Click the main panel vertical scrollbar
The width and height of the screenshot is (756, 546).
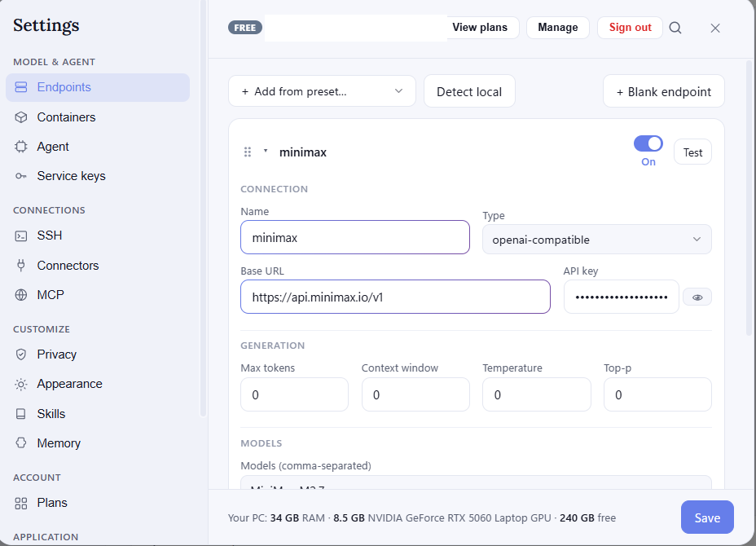click(749, 198)
